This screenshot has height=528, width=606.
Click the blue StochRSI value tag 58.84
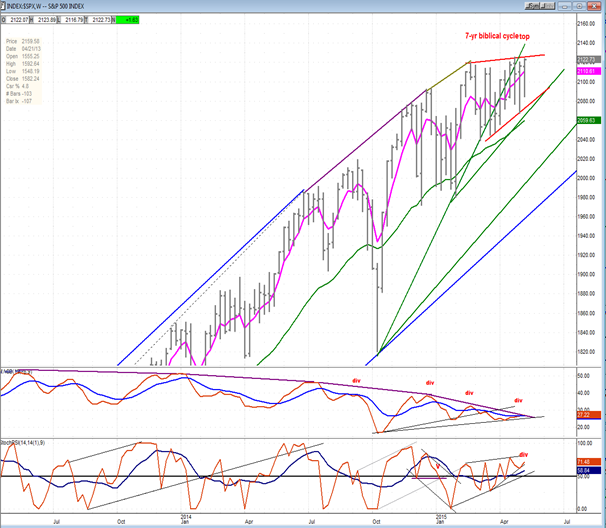[x=589, y=470]
